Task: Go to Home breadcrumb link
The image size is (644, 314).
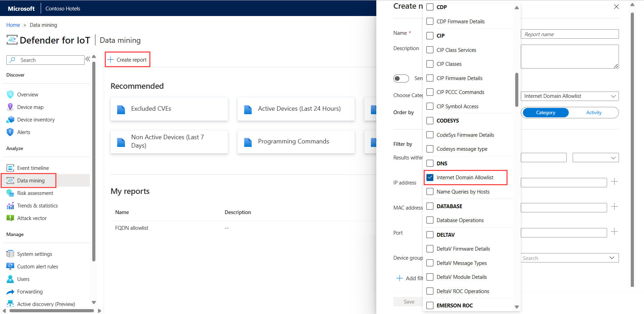Action: pos(13,25)
